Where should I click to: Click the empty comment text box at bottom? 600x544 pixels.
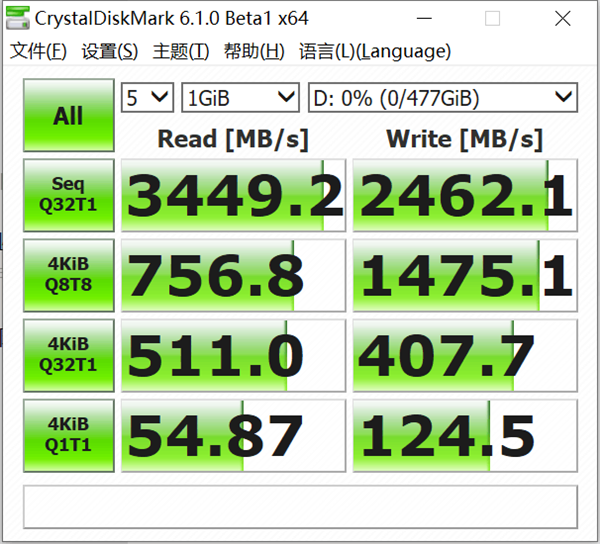tap(300, 506)
